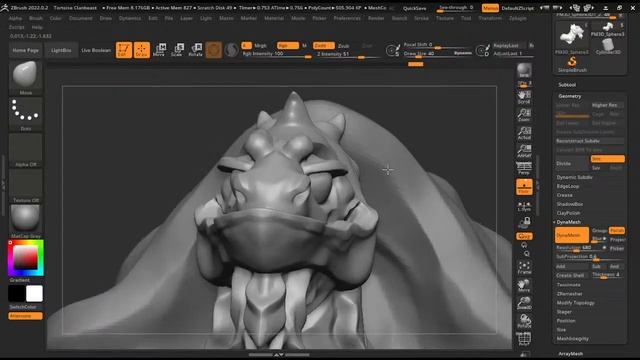Open the Document menu

(80, 18)
